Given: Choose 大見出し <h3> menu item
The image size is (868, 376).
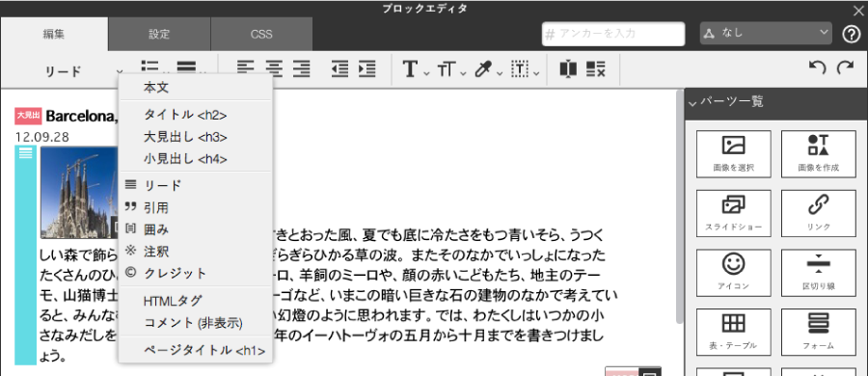Looking at the screenshot, I should click(x=196, y=137).
